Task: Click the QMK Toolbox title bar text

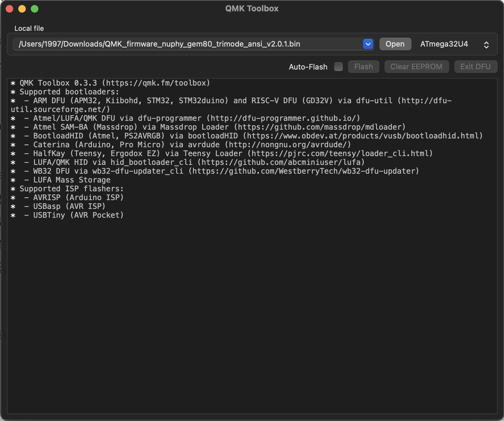Action: point(252,8)
